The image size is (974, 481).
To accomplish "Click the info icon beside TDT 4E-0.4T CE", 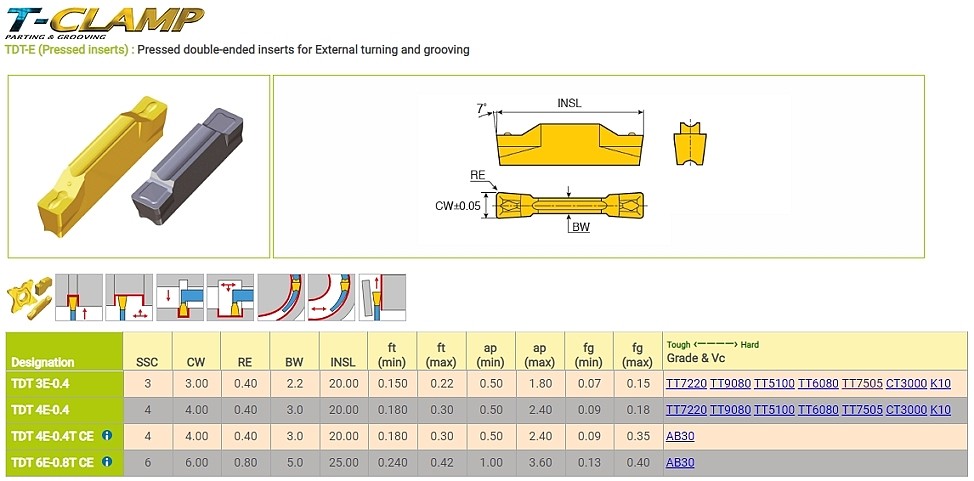I will pyautogui.click(x=105, y=436).
